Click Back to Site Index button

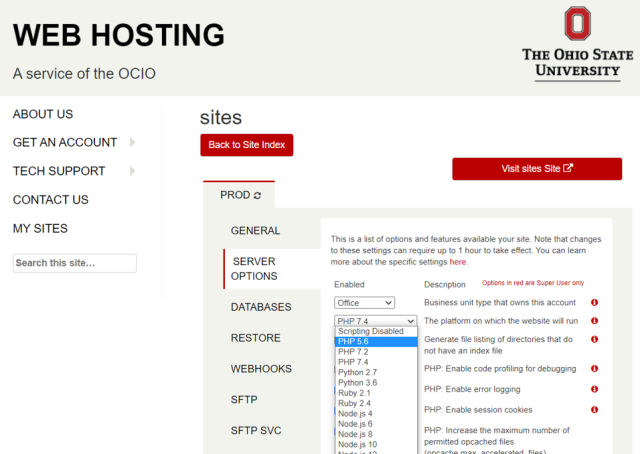tap(247, 145)
